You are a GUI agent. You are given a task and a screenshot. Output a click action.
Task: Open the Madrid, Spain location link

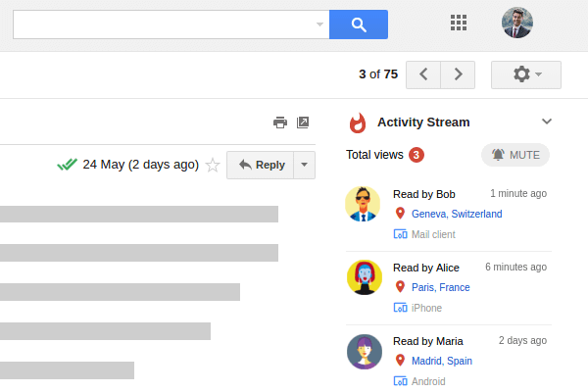pos(442,361)
